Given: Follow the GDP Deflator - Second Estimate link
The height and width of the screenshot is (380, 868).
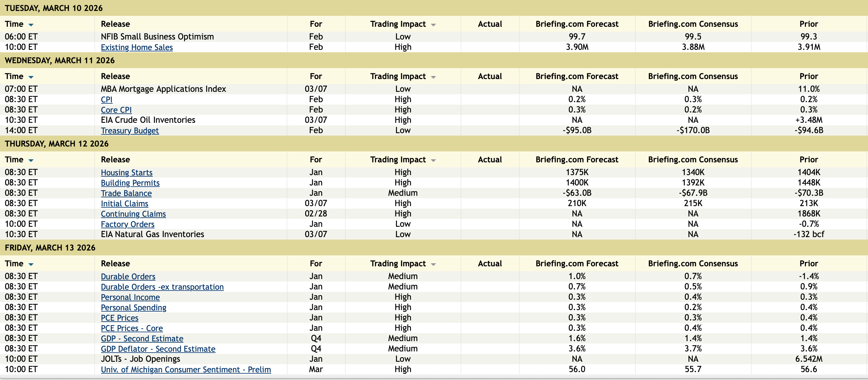Looking at the screenshot, I should (158, 349).
